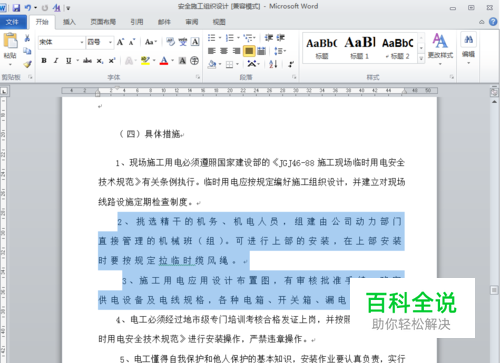Open line spacing options
The height and width of the screenshot is (363, 500).
(278, 51)
